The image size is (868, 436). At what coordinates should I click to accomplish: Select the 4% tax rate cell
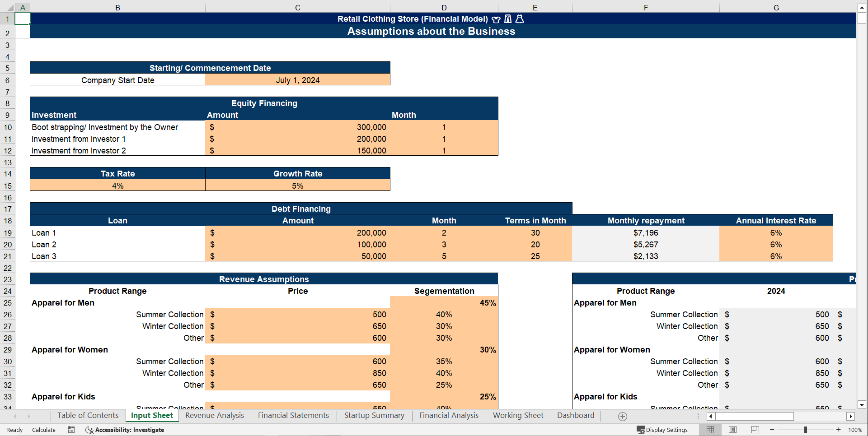[x=117, y=186]
